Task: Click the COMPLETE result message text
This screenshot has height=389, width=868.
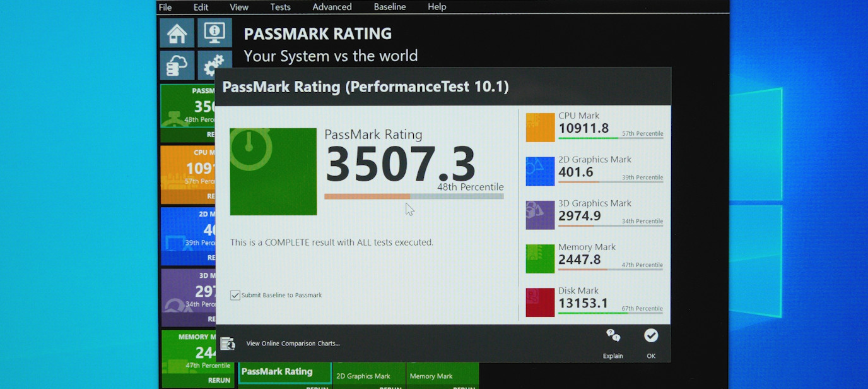Action: pyautogui.click(x=332, y=242)
